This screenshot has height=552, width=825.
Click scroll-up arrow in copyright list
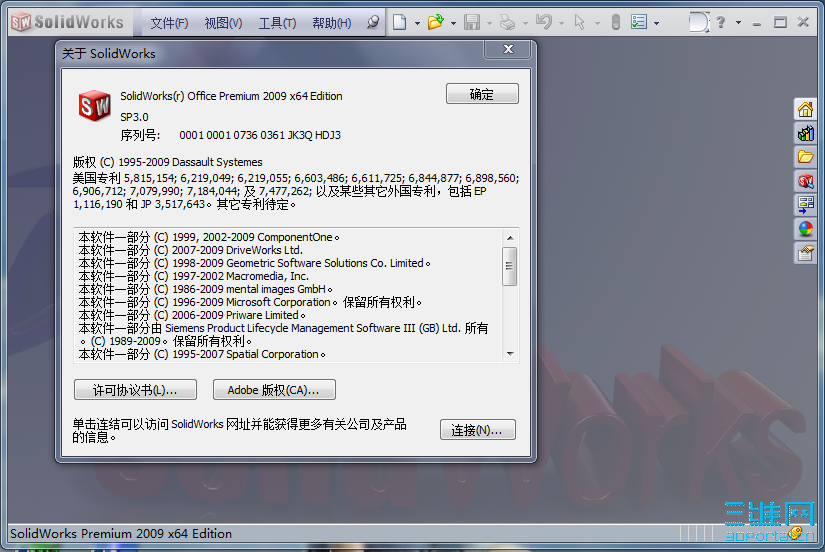[x=509, y=238]
